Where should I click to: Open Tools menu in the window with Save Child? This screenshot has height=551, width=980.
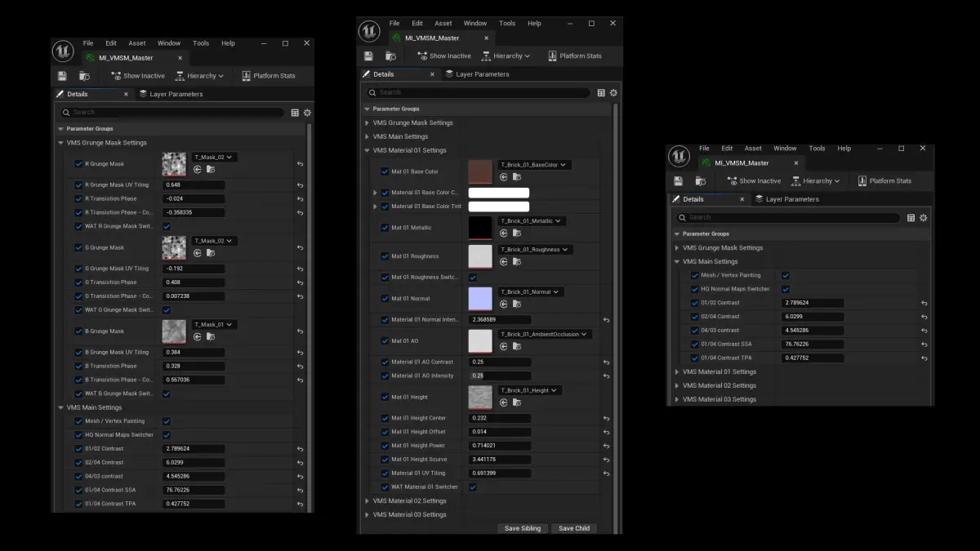tap(507, 24)
